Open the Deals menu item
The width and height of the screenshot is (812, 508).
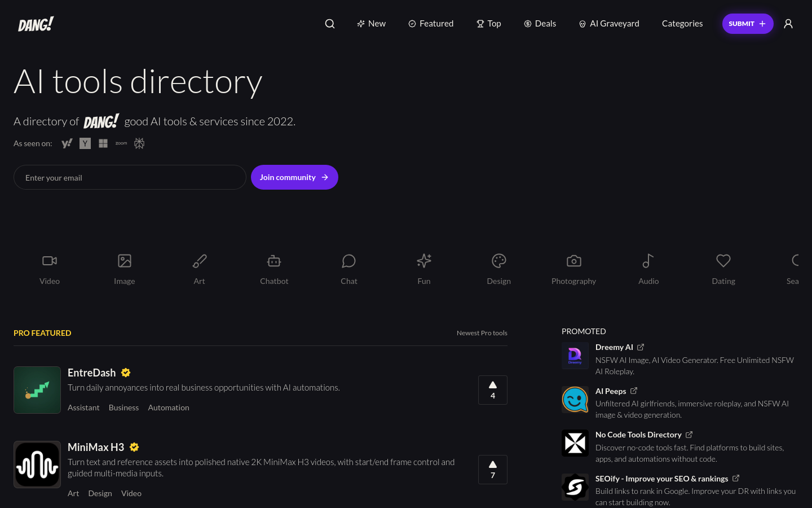click(x=540, y=24)
